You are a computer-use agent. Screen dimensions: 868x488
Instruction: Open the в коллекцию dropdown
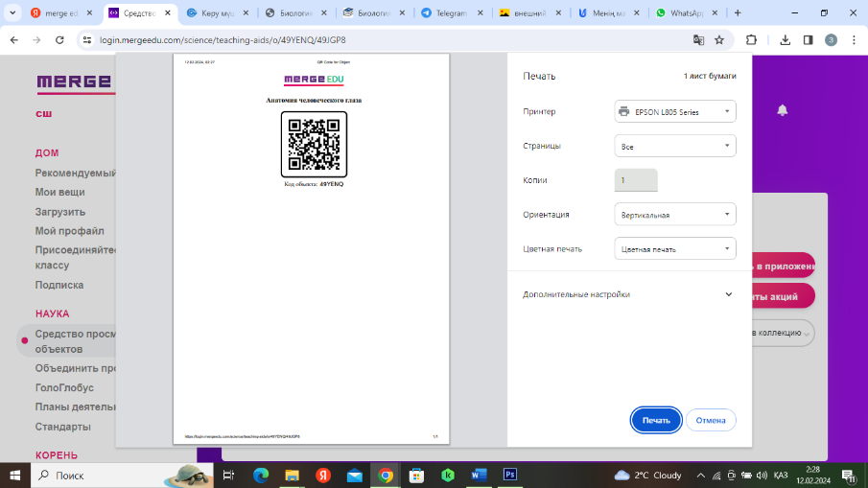point(782,333)
